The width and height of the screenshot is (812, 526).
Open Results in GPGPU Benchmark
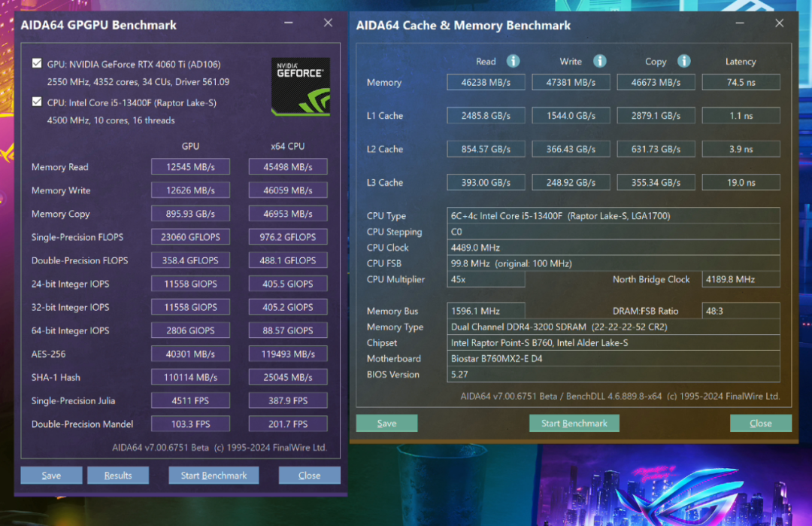pyautogui.click(x=118, y=476)
